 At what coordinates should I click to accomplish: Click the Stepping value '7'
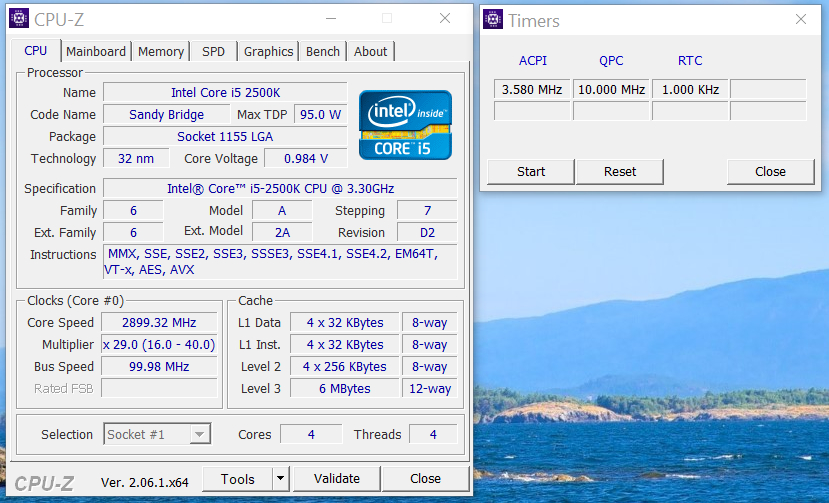427,211
